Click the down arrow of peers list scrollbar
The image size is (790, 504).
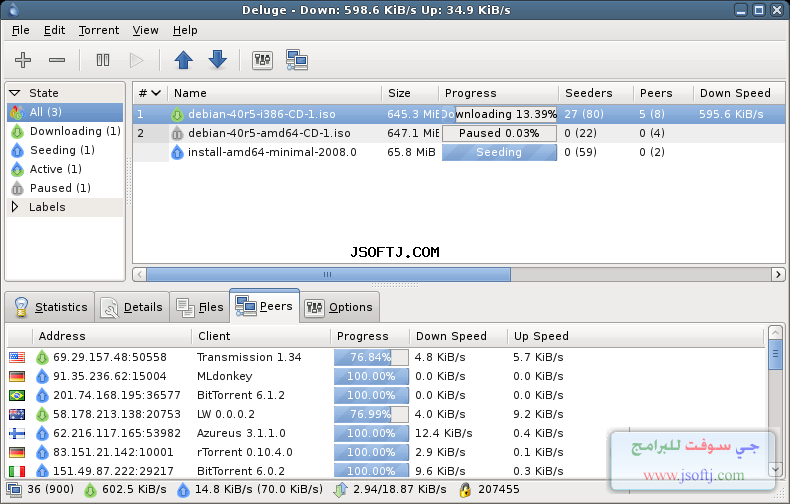coord(775,469)
